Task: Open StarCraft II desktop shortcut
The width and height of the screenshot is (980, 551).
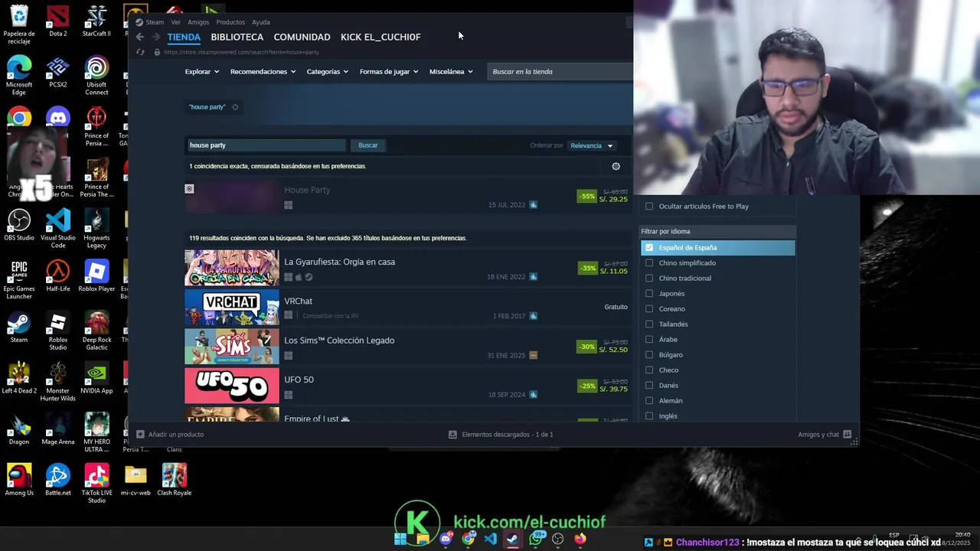Action: (96, 21)
